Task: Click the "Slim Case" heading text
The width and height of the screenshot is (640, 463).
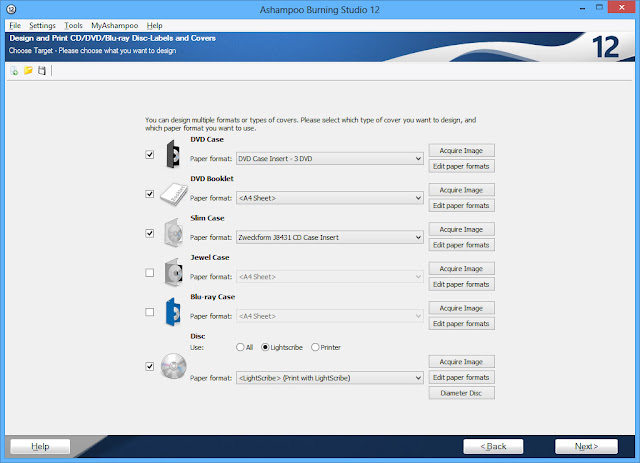Action: click(x=207, y=218)
